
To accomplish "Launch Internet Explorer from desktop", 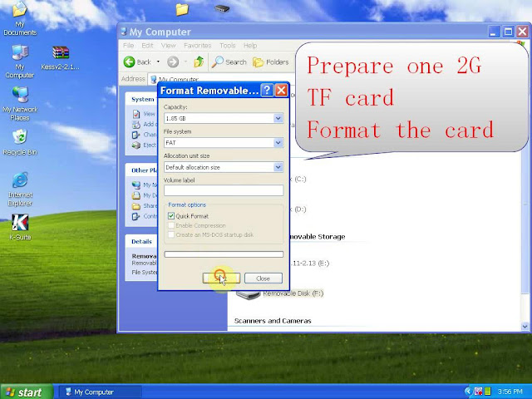I will 20,190.
